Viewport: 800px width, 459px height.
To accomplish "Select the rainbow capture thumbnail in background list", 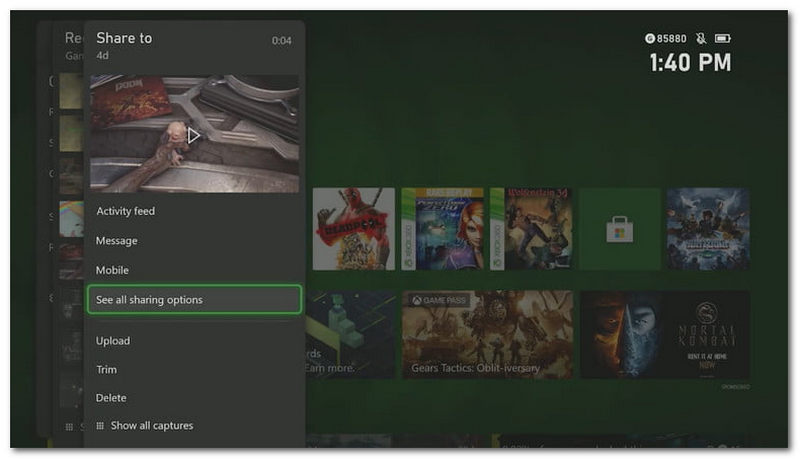I will click(x=71, y=218).
